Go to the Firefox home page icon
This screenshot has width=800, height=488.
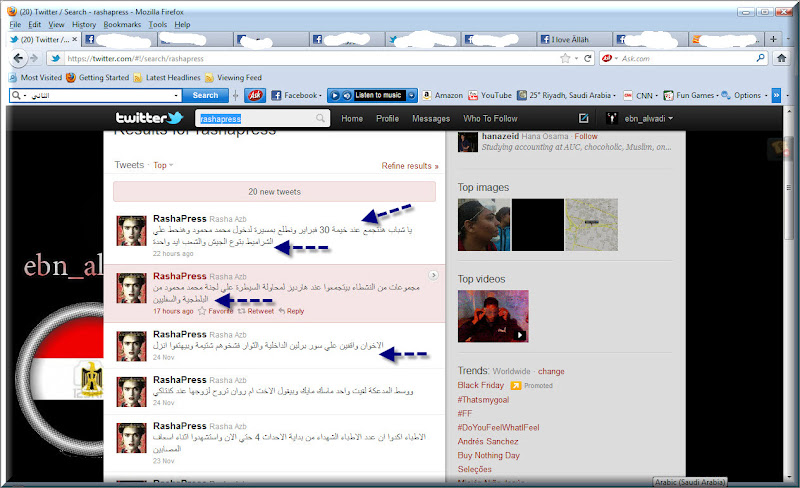[781, 58]
